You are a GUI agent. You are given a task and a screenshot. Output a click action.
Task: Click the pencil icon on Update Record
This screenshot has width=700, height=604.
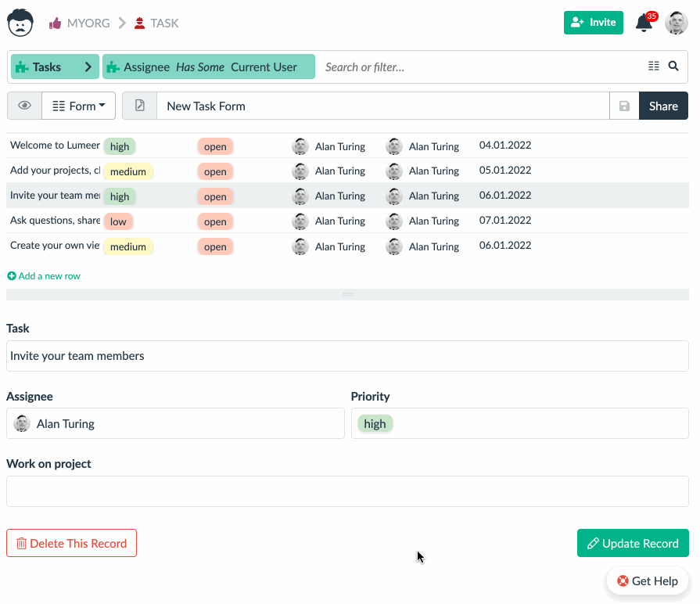pos(593,543)
